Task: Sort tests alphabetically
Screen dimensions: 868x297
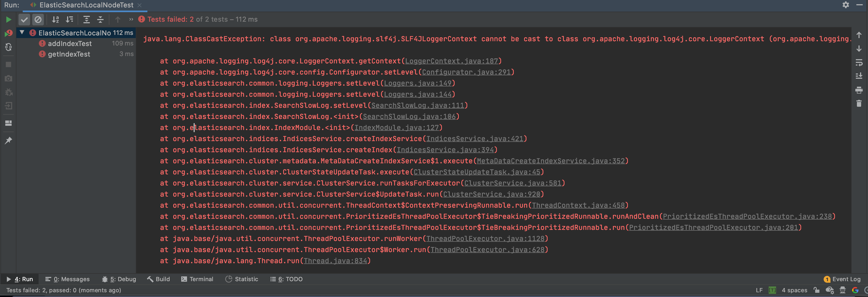Action: [55, 20]
